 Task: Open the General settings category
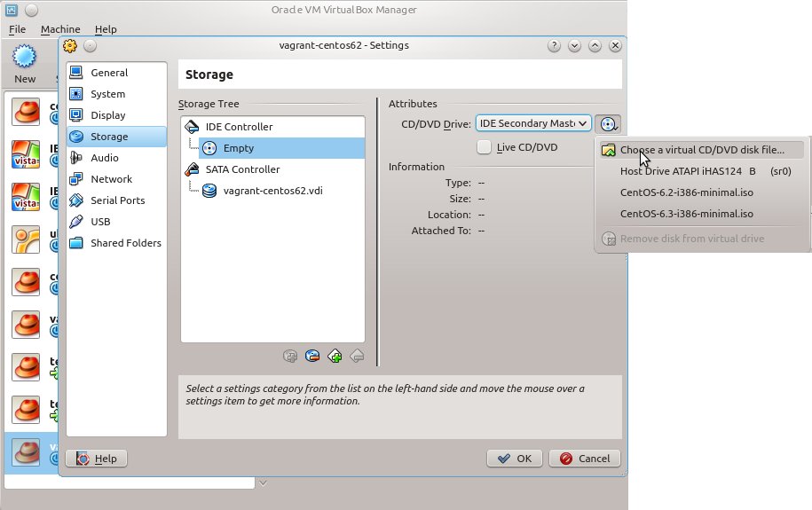(116, 73)
